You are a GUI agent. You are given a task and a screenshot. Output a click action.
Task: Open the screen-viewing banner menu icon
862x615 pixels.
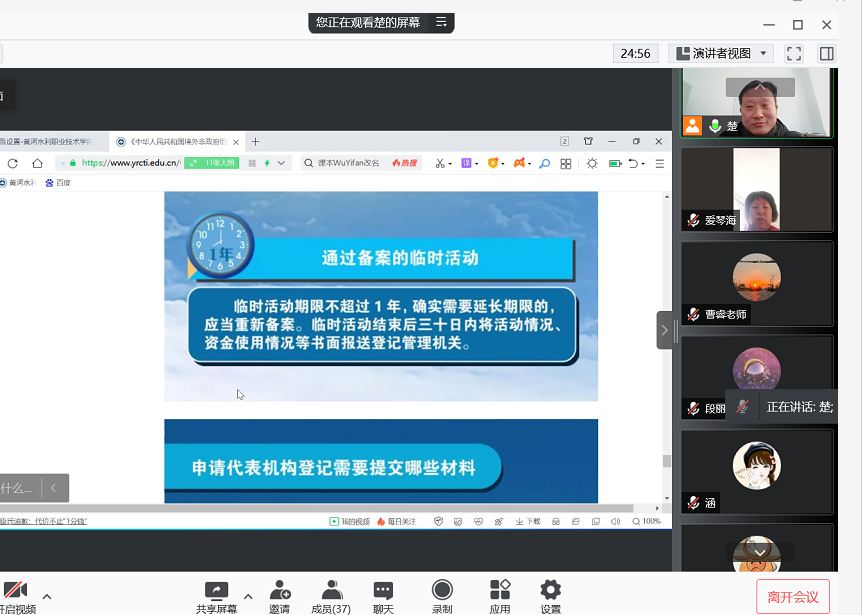tap(440, 22)
